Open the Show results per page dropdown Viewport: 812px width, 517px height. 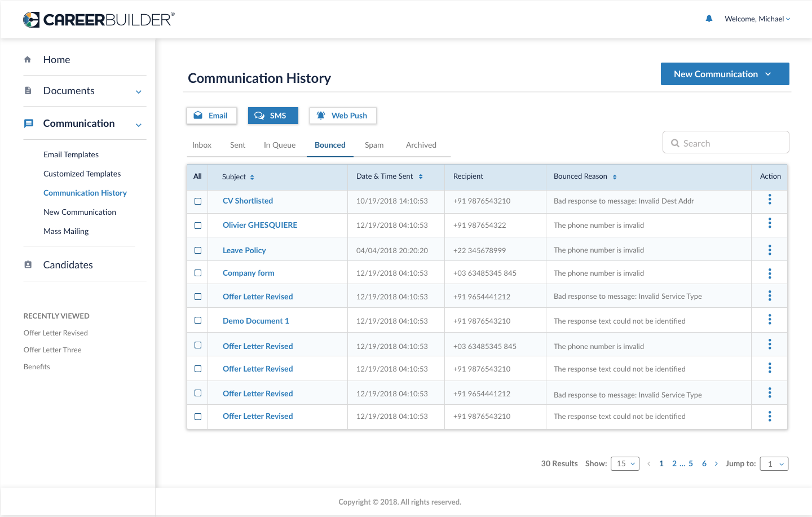(625, 463)
